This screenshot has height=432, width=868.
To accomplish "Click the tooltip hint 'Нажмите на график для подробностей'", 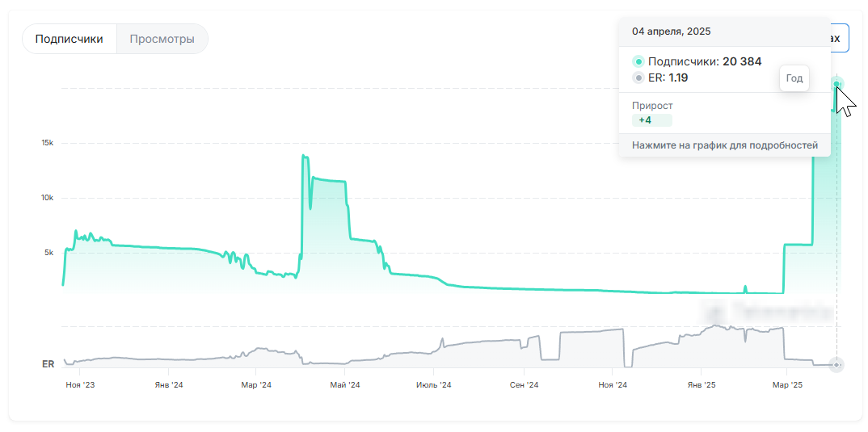I will tap(724, 145).
